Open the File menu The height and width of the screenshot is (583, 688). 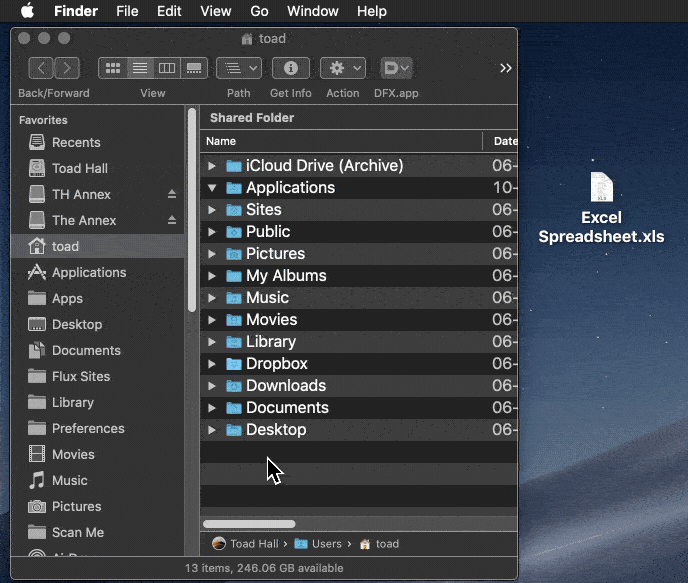pyautogui.click(x=127, y=11)
